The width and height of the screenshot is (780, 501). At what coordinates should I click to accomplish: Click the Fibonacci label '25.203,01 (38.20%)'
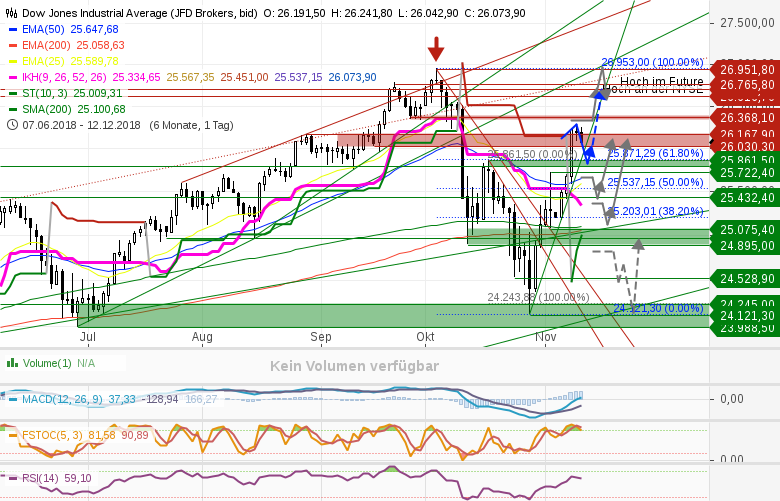click(x=655, y=211)
